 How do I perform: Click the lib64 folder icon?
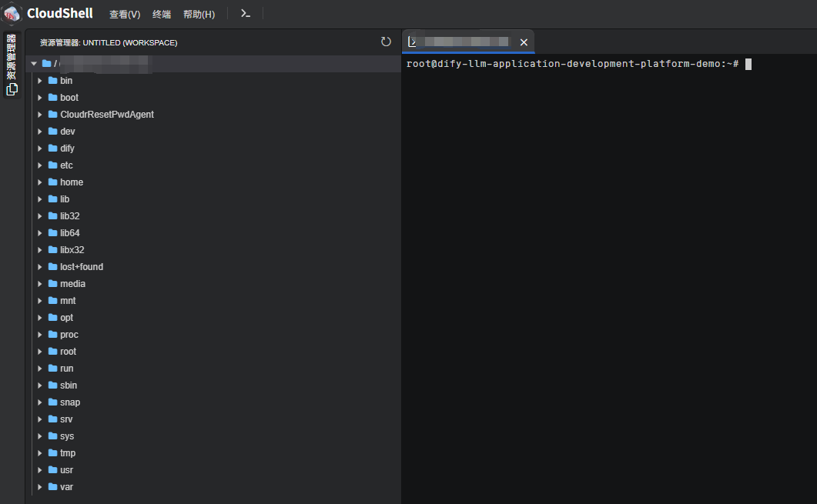tap(52, 232)
